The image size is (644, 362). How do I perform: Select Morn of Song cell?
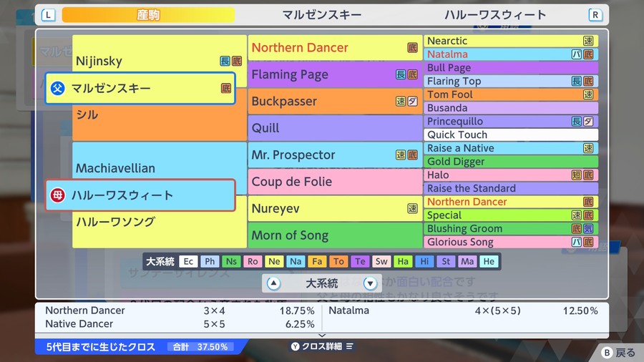click(335, 235)
